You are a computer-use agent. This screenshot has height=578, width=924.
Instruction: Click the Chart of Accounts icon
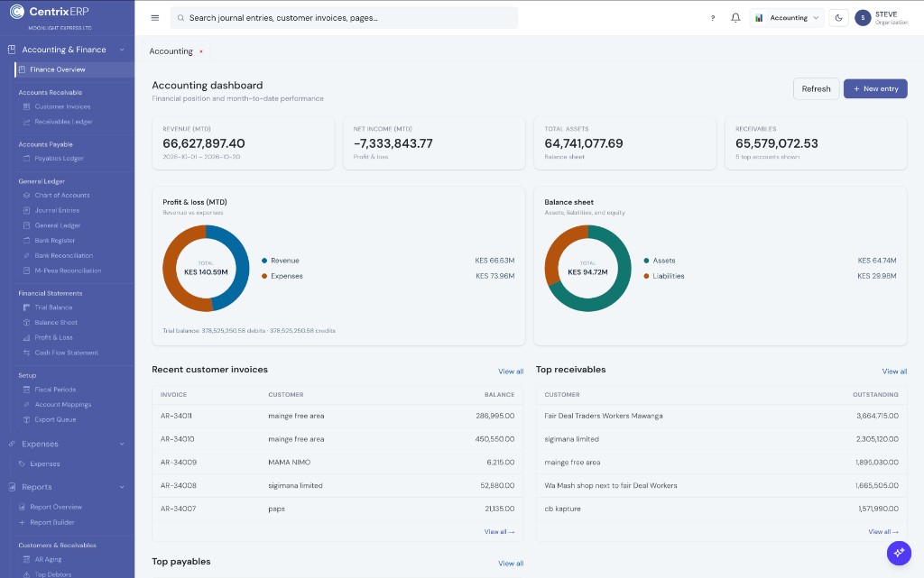click(x=26, y=196)
